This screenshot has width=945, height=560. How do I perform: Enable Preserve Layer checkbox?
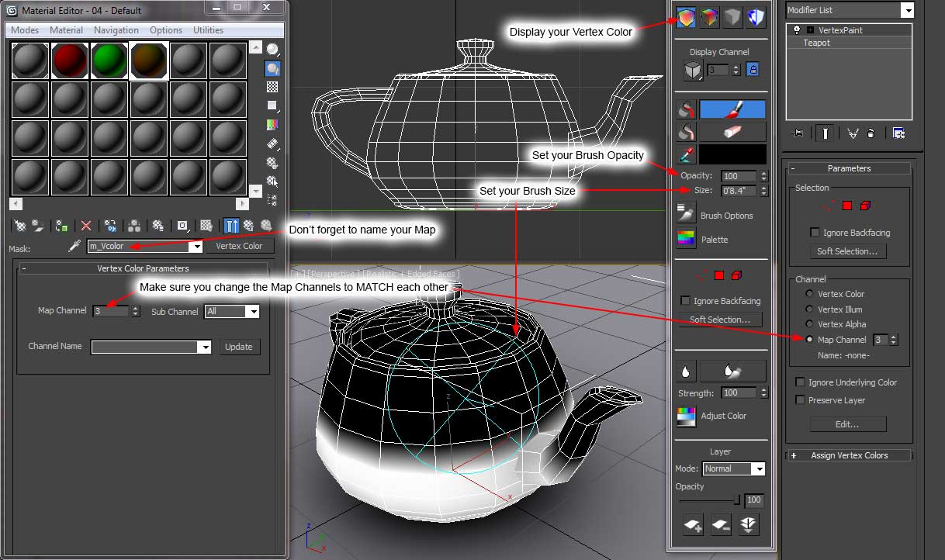[800, 400]
